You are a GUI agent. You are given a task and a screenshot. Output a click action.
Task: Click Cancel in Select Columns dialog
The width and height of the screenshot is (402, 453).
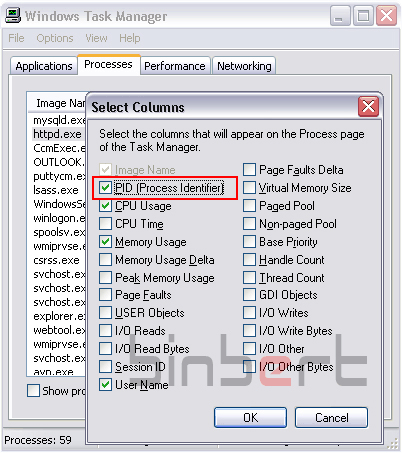pos(331,417)
